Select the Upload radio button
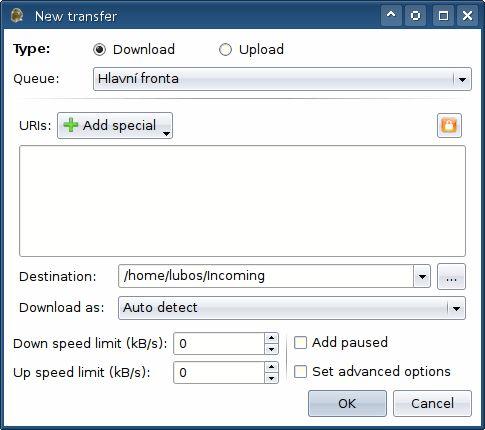 pos(225,50)
